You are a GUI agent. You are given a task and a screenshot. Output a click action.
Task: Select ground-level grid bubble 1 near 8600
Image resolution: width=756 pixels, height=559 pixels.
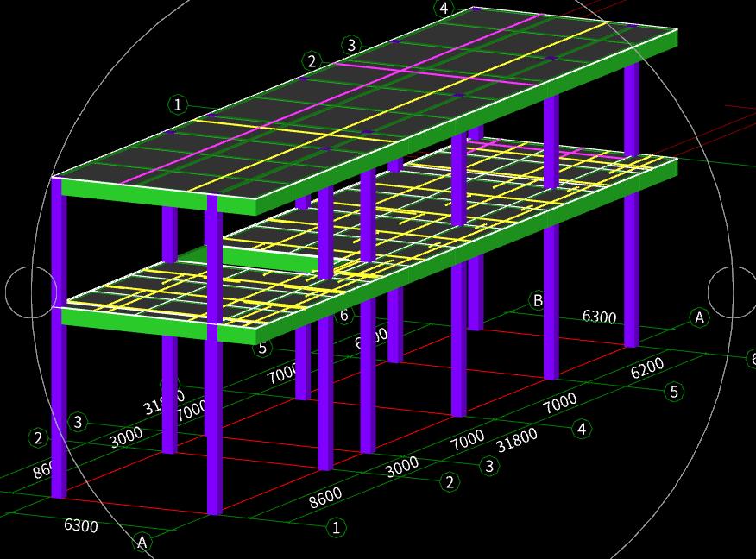click(337, 527)
